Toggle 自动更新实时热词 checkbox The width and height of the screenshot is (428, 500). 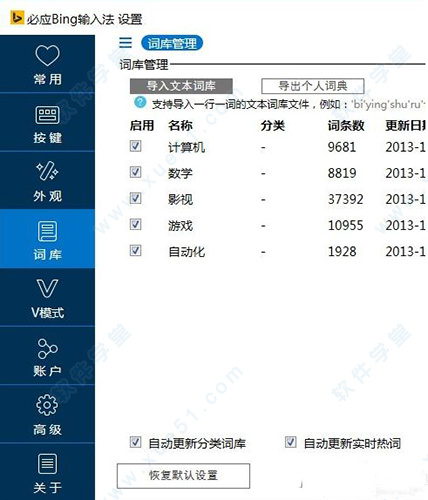pos(291,442)
